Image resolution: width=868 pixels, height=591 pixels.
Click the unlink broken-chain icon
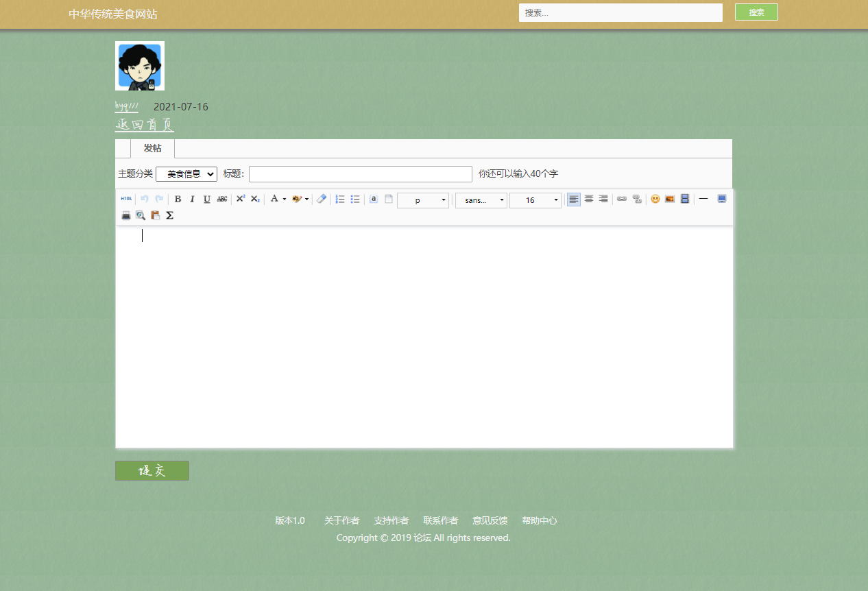[x=637, y=199]
